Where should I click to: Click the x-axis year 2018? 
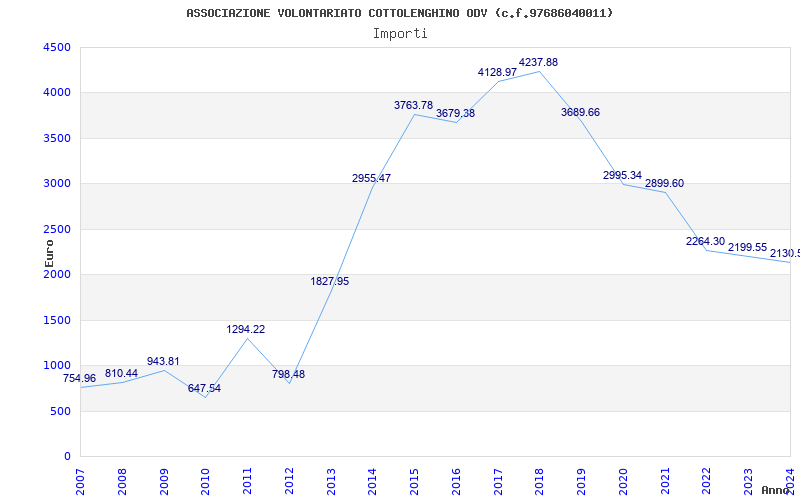point(540,482)
